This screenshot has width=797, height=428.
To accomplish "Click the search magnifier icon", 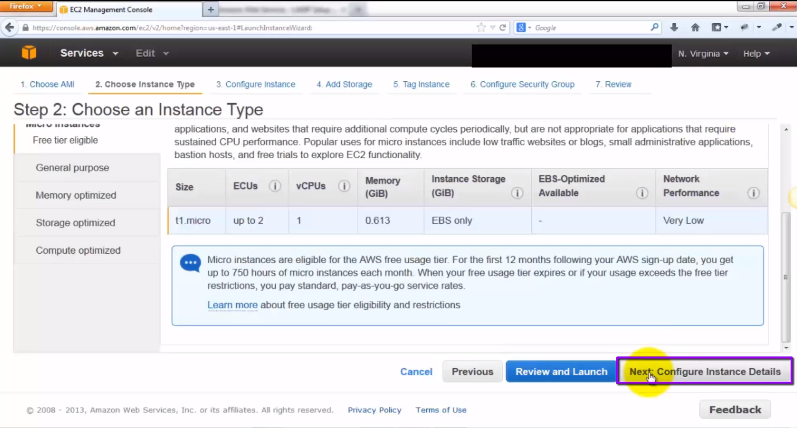I will pyautogui.click(x=654, y=27).
